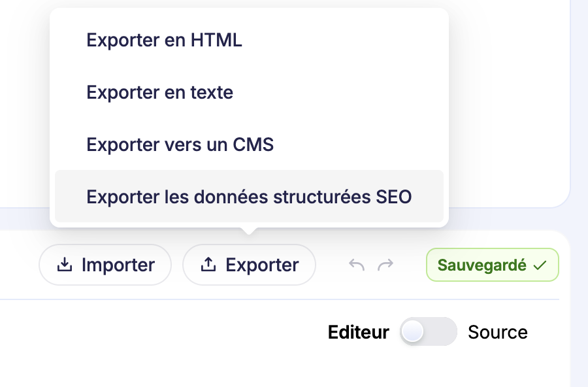This screenshot has width=588, height=387.
Task: Click the Import tray-arrow icon
Action: pyautogui.click(x=64, y=265)
